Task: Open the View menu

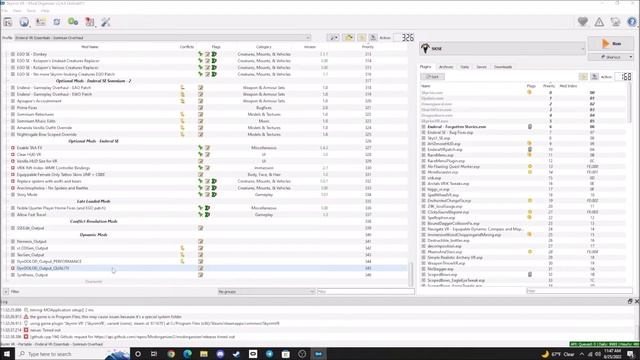Action: 17,11
